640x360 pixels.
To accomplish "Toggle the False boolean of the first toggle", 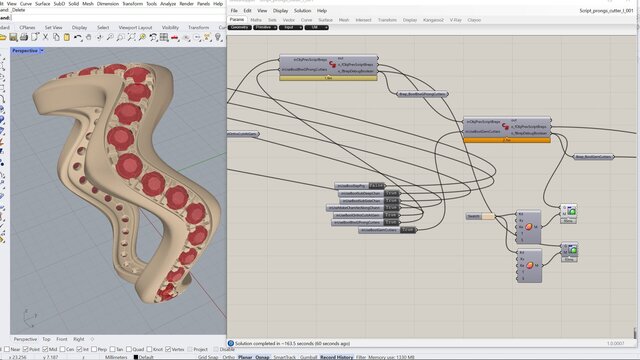I will (376, 186).
